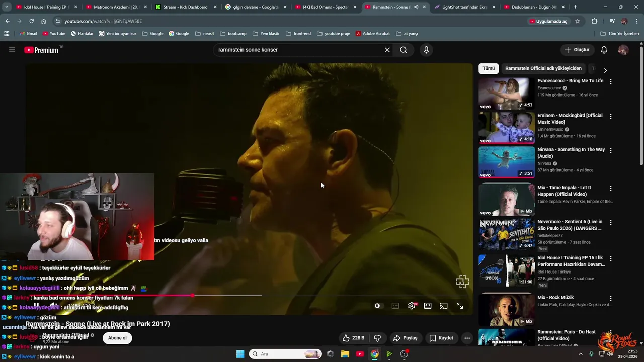The height and width of the screenshot is (362, 644).
Task: Open Eminem - Mockingbird video title
Action: (570, 119)
